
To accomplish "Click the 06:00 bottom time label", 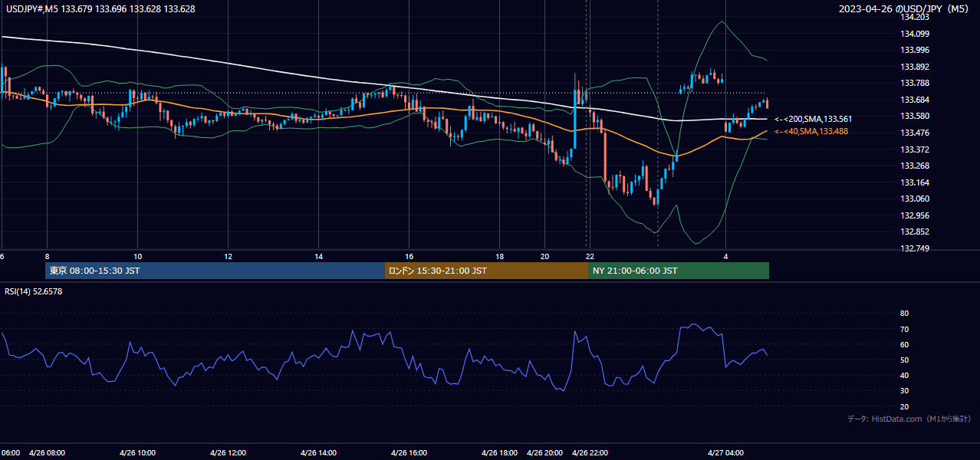I will (11, 452).
